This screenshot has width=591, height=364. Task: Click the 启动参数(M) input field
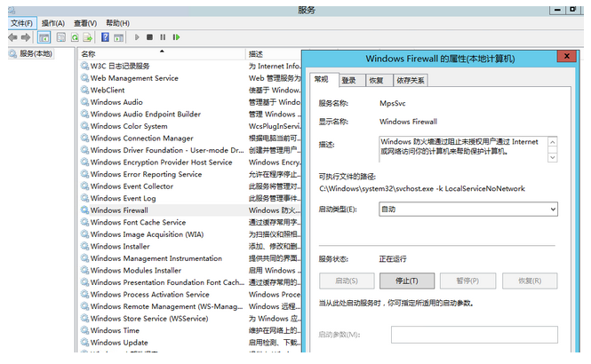click(475, 335)
